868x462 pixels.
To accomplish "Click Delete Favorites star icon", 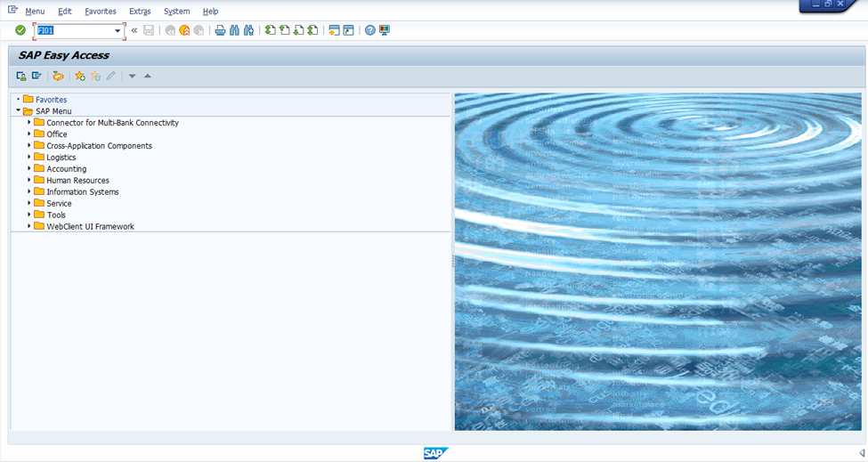I will point(95,76).
